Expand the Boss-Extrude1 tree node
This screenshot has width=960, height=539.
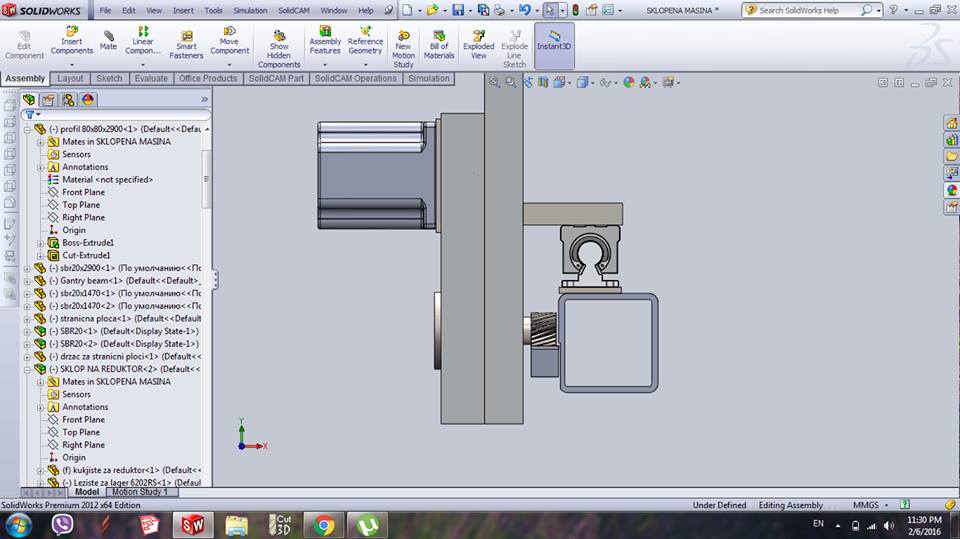41,243
